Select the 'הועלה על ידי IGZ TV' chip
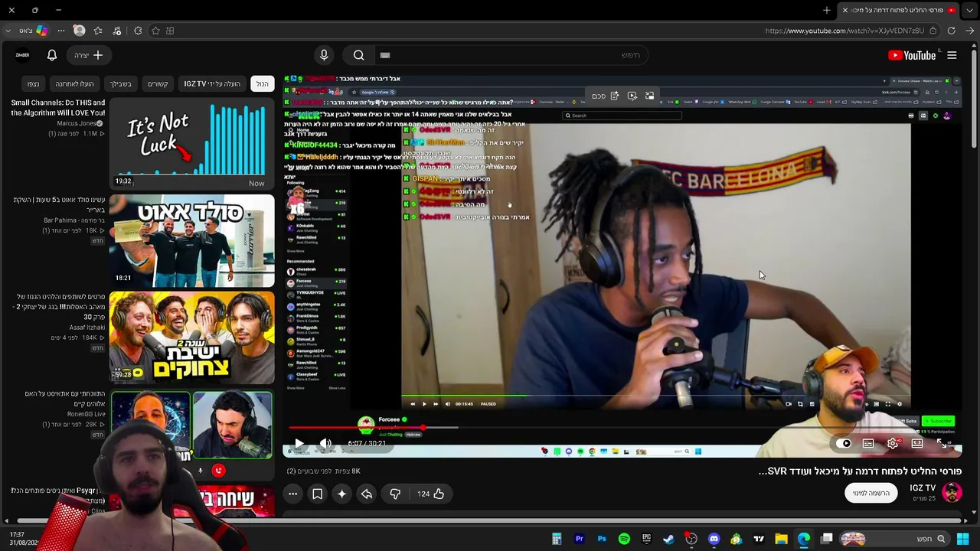Image resolution: width=980 pixels, height=551 pixels. point(212,83)
